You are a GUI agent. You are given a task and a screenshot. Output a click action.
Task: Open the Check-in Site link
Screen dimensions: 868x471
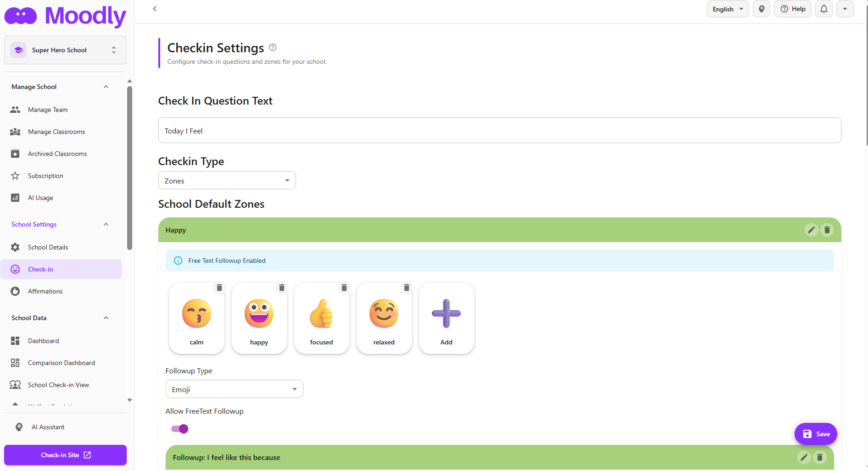[x=65, y=455]
